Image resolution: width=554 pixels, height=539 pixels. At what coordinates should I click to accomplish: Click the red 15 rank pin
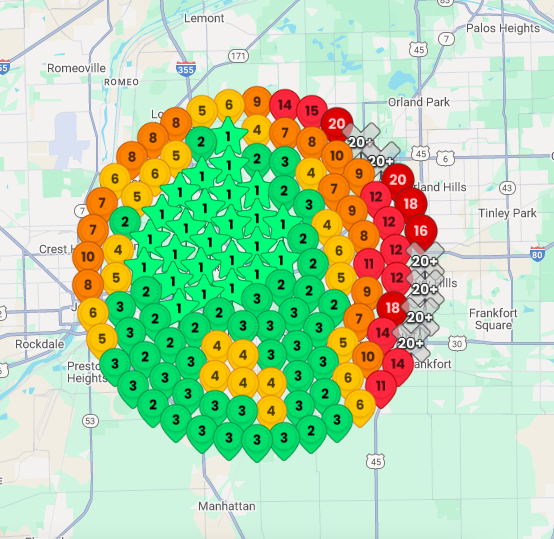312,111
